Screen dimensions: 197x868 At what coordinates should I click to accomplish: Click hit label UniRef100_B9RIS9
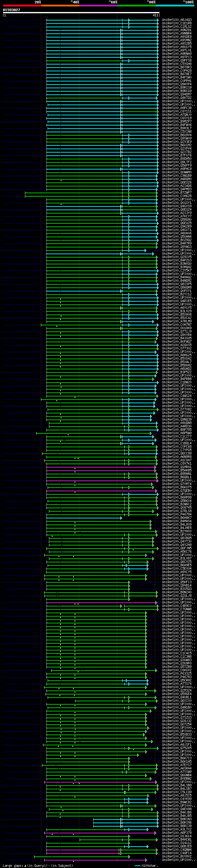[177, 88]
